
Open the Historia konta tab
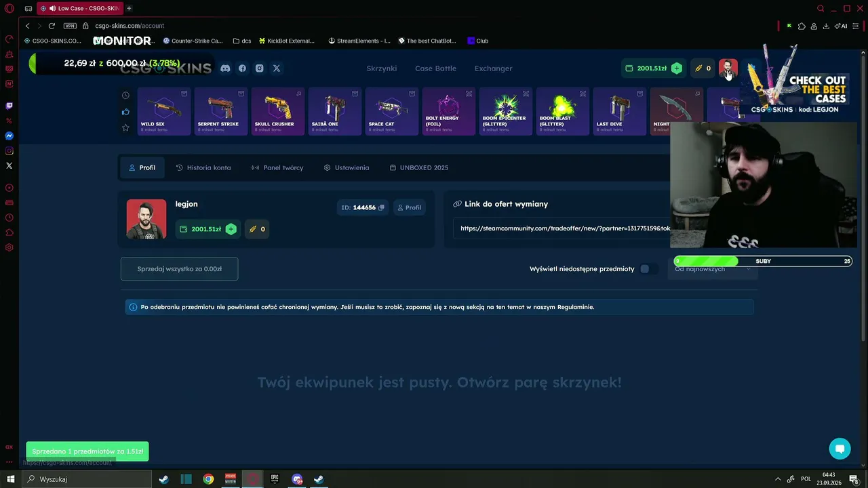pyautogui.click(x=203, y=167)
